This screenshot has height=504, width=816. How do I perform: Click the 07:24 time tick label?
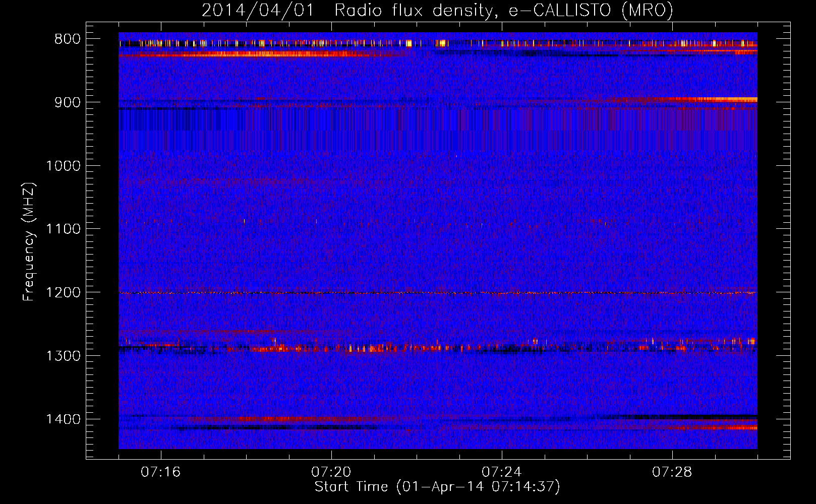click(x=502, y=472)
